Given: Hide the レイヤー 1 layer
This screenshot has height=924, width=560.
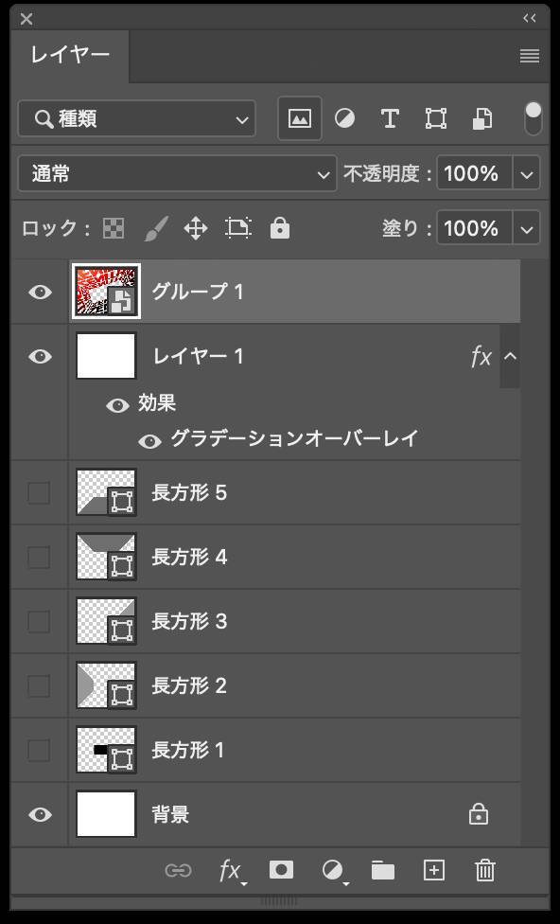Looking at the screenshot, I should pyautogui.click(x=40, y=356).
